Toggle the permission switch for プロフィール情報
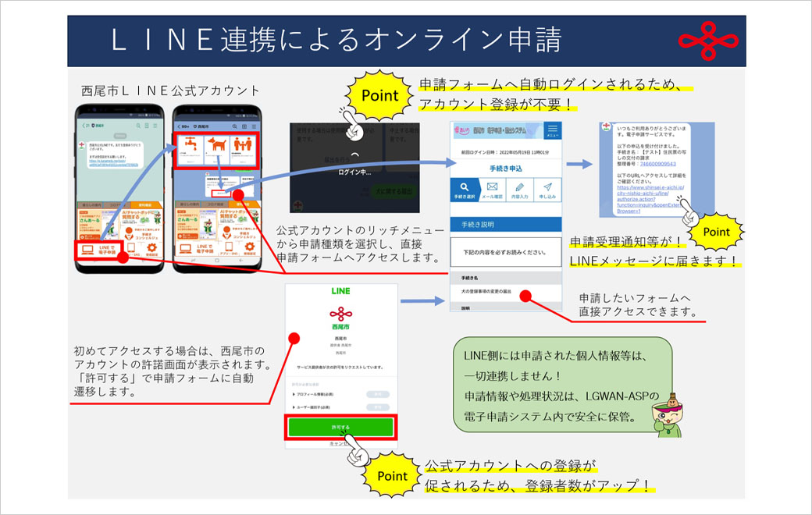This screenshot has height=515, width=812. coord(378,394)
